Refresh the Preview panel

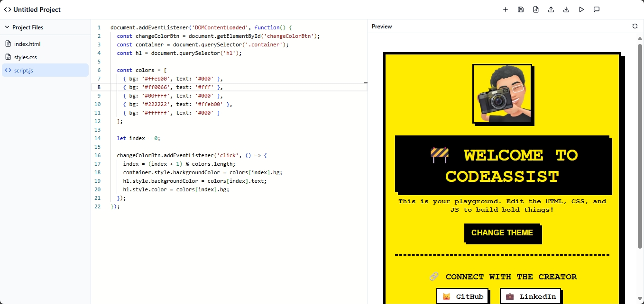coord(635,27)
